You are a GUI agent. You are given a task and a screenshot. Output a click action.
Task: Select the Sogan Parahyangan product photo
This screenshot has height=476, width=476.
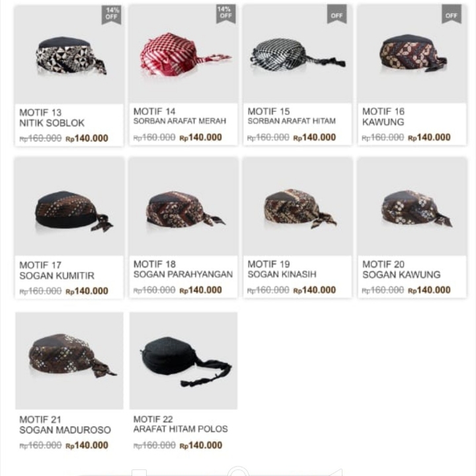coord(183,207)
